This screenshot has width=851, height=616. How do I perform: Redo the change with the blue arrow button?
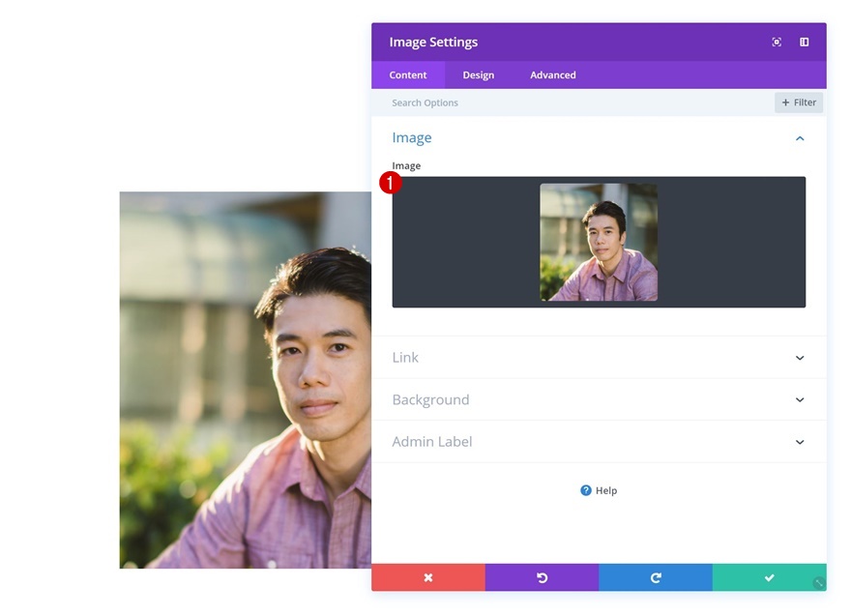[656, 577]
